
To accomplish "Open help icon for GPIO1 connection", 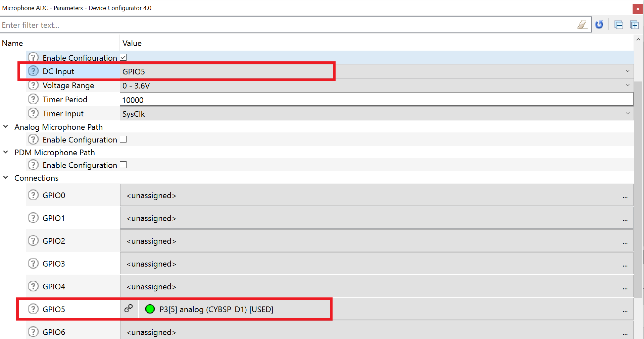I will click(33, 218).
